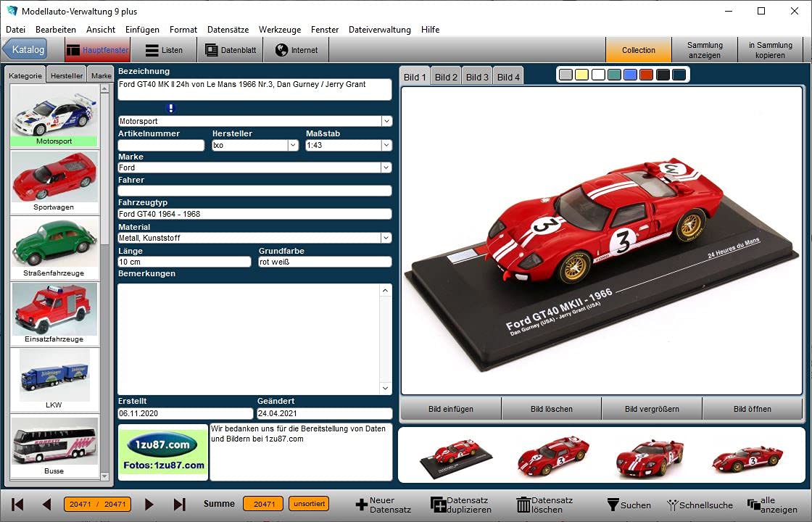812x522 pixels.
Task: Switch to the Bild 3 tab
Action: [477, 77]
